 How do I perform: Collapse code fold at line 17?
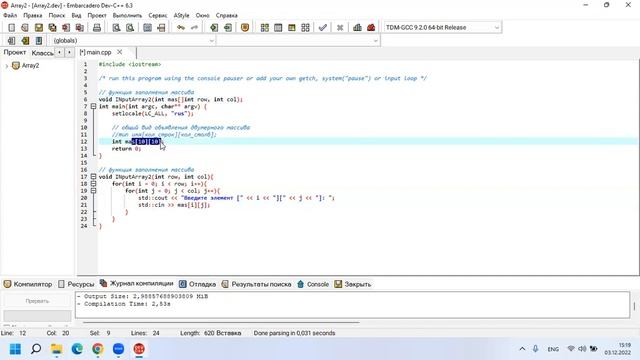(93, 177)
